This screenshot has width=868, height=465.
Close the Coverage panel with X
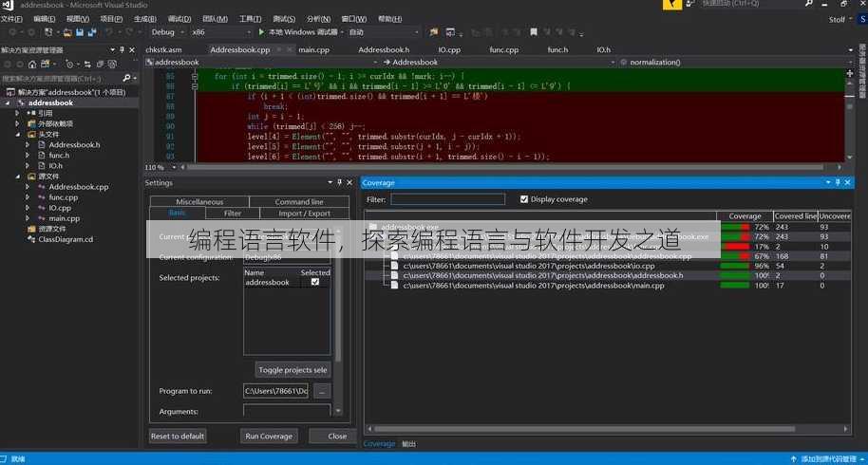(x=847, y=182)
